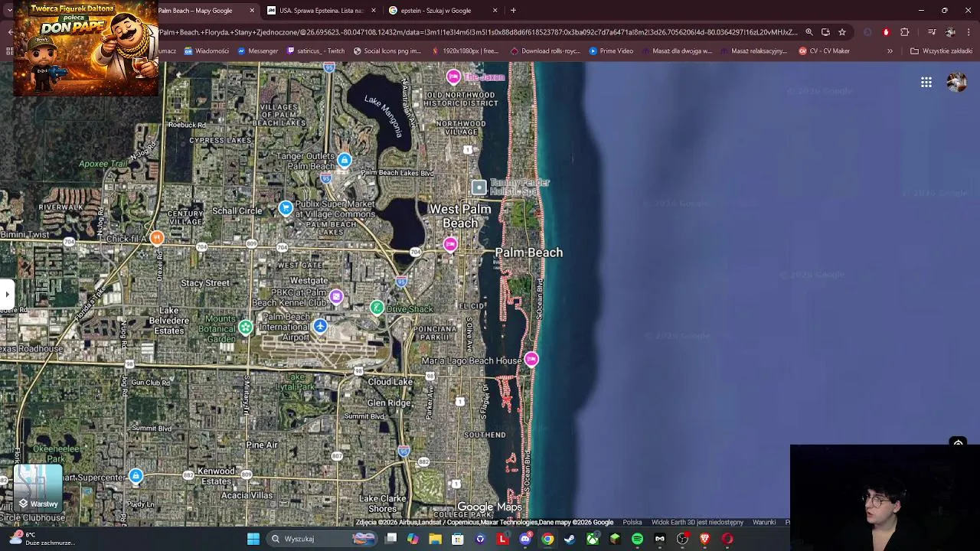Viewport: 980px width, 551px height.
Task: Click the Kenwood Estates map label
Action: point(216,476)
